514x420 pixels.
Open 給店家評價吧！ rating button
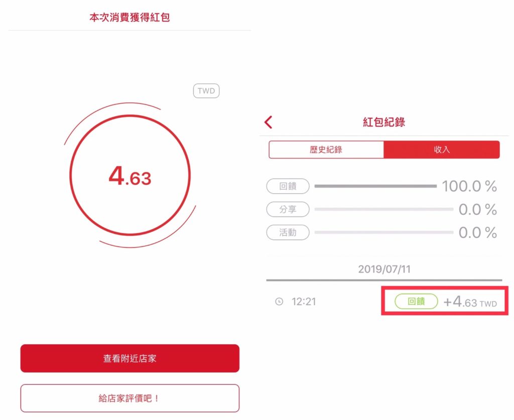coord(130,398)
